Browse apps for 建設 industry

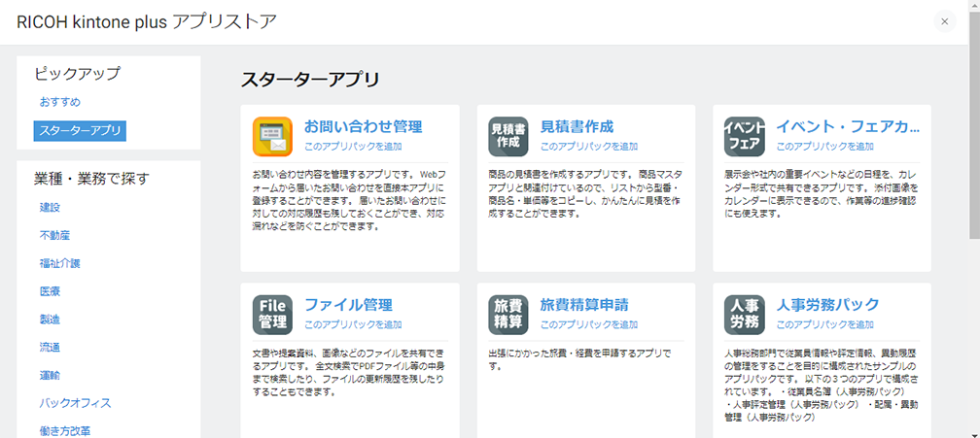pyautogui.click(x=50, y=207)
